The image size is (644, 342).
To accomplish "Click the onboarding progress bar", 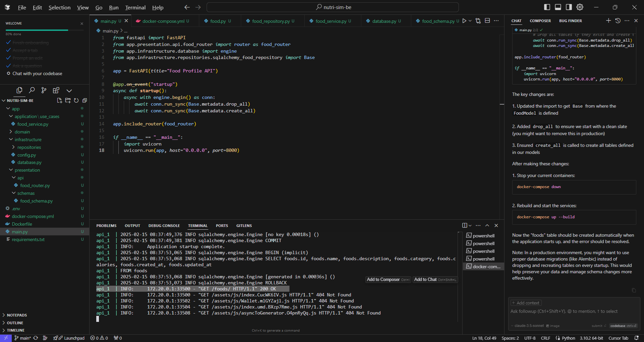I will tap(44, 30).
